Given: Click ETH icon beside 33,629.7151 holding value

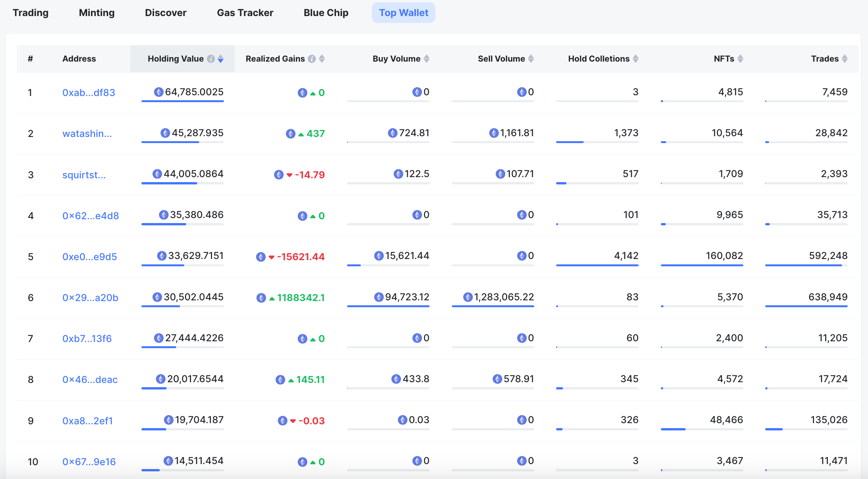Looking at the screenshot, I should pos(162,256).
